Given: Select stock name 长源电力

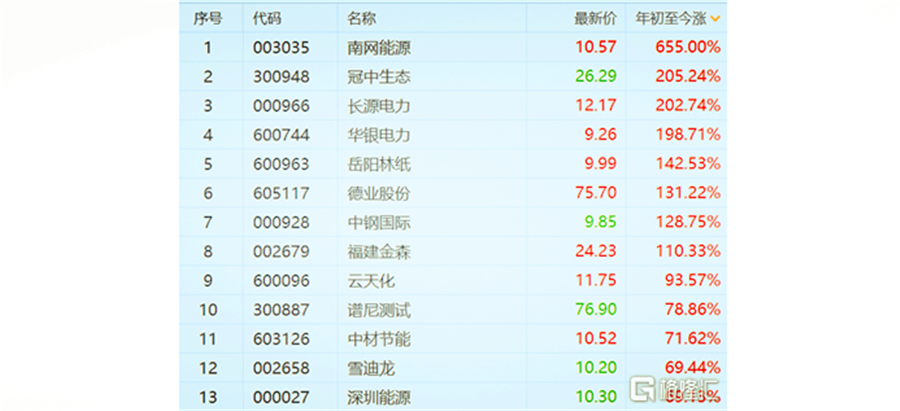Looking at the screenshot, I should tap(379, 106).
